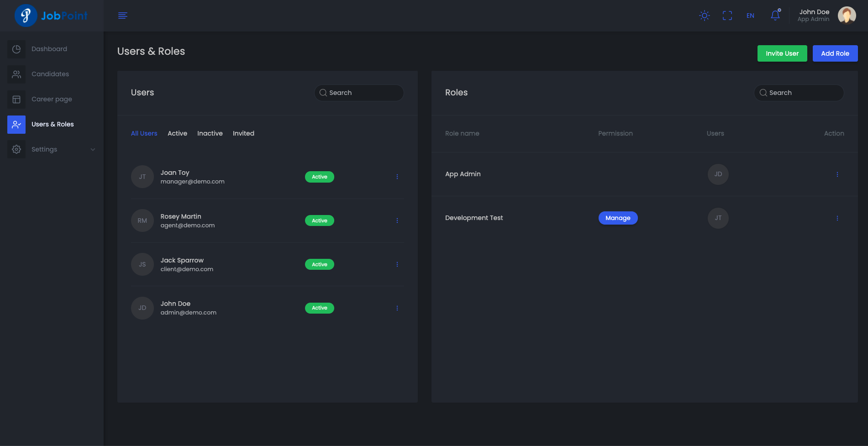Image resolution: width=868 pixels, height=446 pixels.
Task: Open Joan Toy's three-dot options menu
Action: tap(397, 177)
